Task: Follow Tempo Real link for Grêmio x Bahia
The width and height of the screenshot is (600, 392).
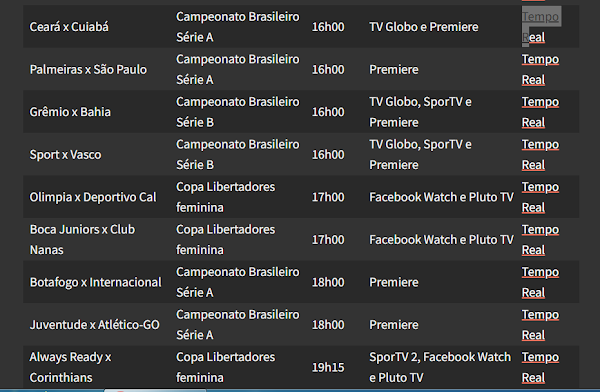Action: coord(540,112)
